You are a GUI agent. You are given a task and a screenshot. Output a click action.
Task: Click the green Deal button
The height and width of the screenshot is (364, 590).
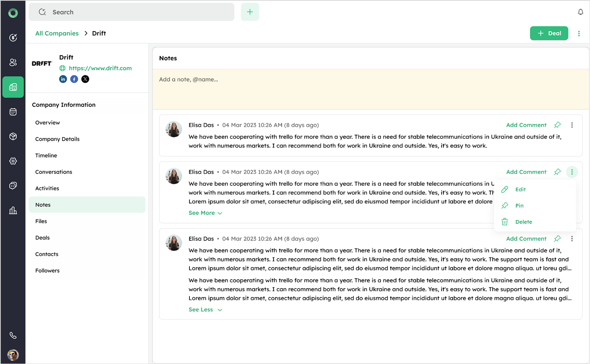coord(549,33)
